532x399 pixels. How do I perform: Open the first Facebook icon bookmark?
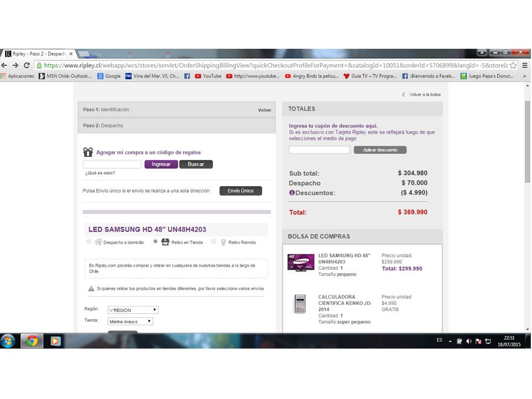click(187, 76)
